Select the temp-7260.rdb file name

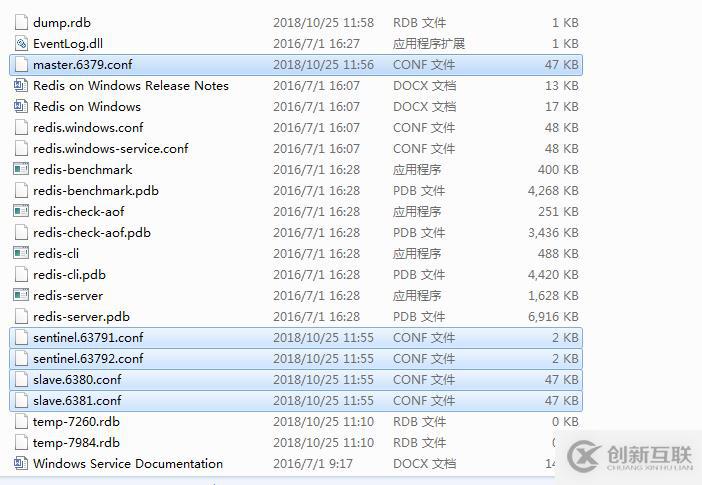tap(76, 422)
